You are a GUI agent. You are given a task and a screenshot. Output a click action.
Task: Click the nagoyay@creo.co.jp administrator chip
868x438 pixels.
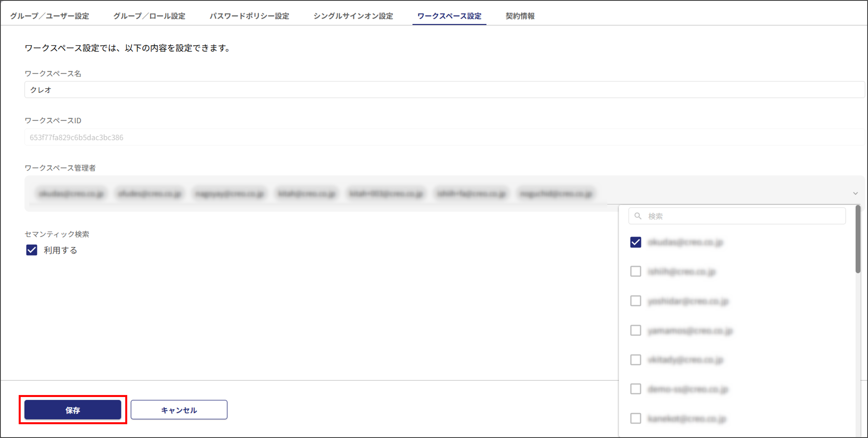point(229,194)
